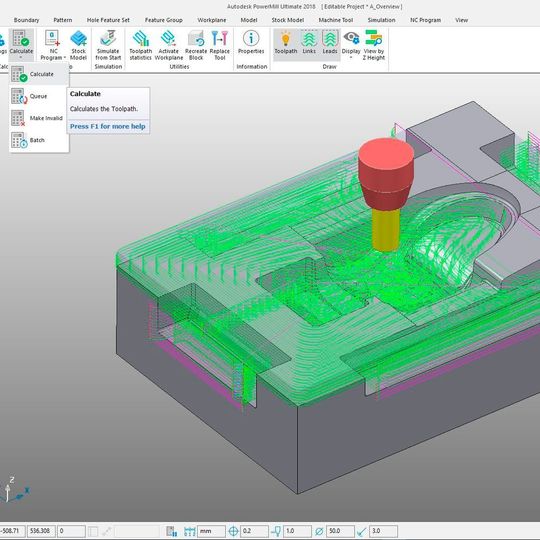Click the units field showing mm

tap(211, 531)
